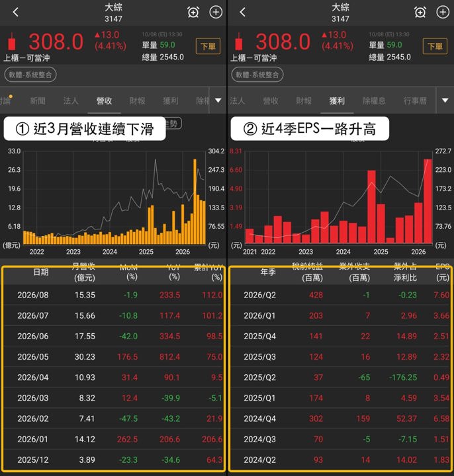
Task: Open the 行事曆 tab in right panel
Action: [x=415, y=100]
